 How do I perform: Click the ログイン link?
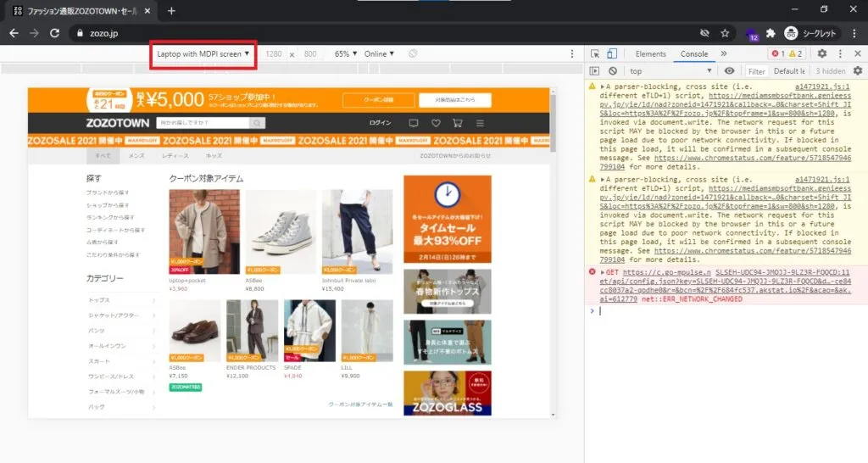click(x=381, y=123)
